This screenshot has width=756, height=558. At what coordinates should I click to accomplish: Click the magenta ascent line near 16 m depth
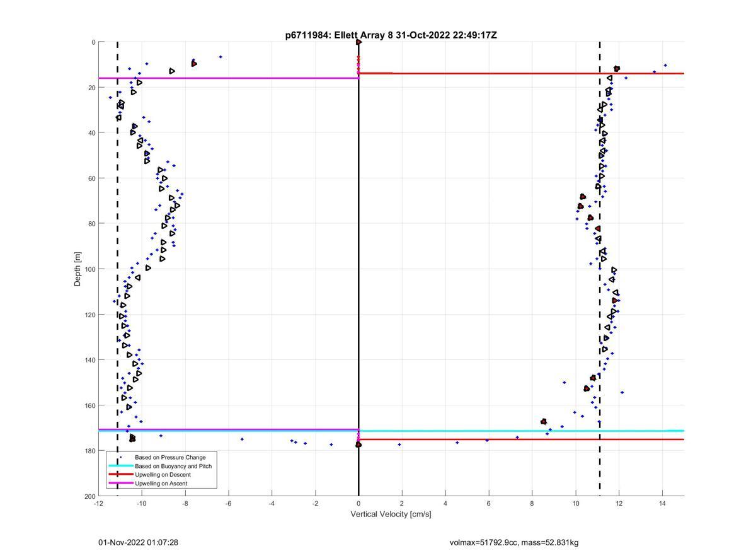coord(228,78)
